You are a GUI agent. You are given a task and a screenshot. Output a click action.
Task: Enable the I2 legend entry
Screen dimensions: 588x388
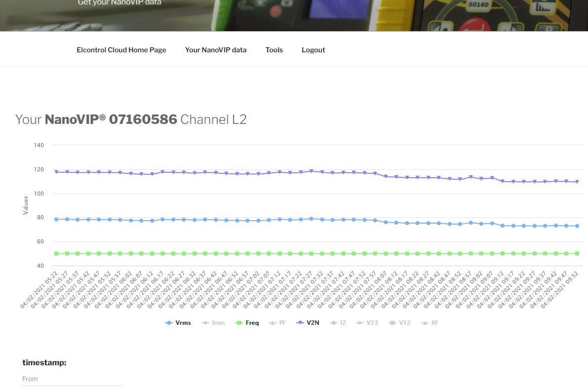338,323
